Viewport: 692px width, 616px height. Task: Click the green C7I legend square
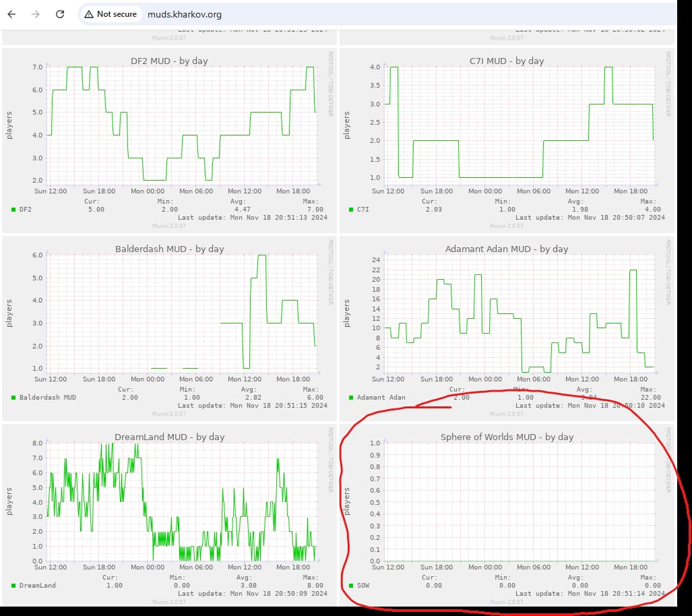click(351, 210)
